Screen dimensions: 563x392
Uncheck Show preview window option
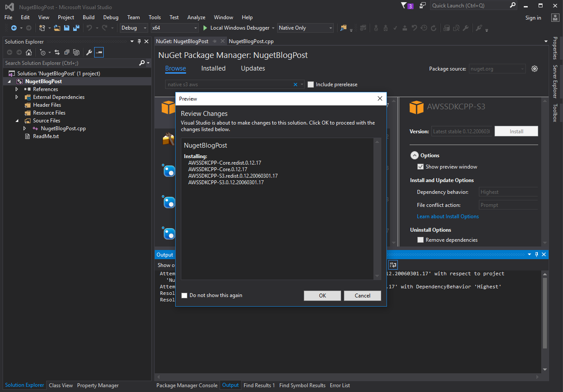point(421,166)
